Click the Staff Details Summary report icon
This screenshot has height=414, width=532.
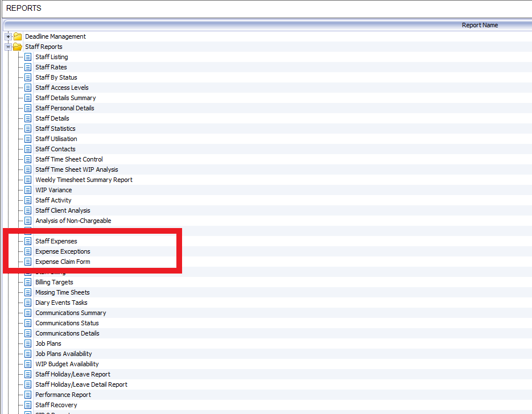coord(28,98)
